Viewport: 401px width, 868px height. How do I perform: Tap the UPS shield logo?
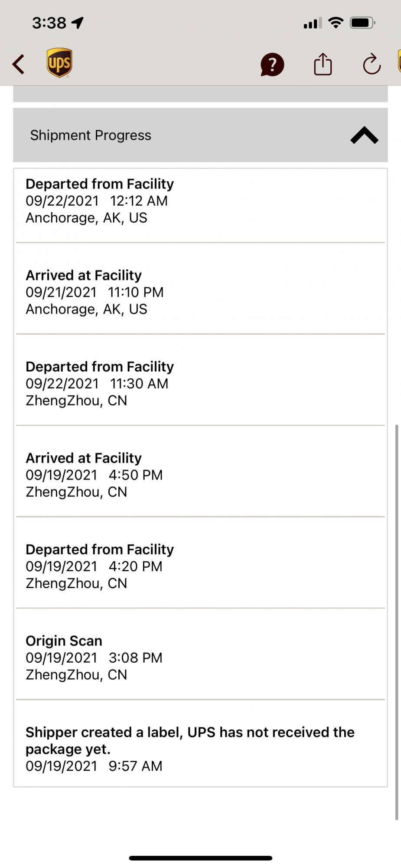pos(59,63)
